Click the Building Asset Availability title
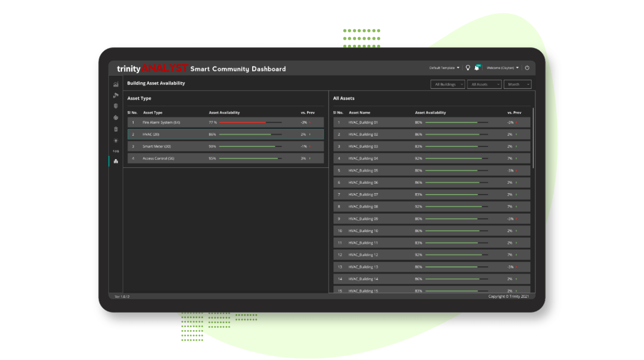Viewport: 644px width, 360px height. (156, 83)
